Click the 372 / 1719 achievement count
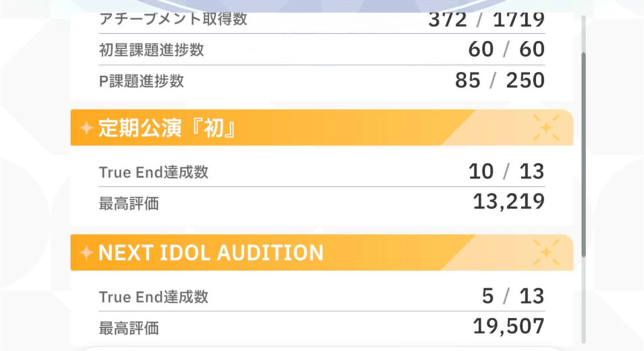The height and width of the screenshot is (351, 644). click(x=486, y=20)
